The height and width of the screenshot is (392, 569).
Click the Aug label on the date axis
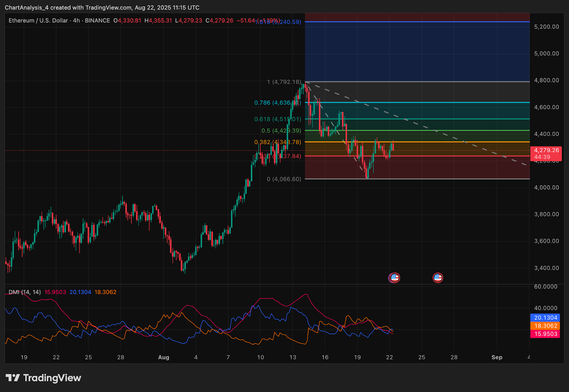click(164, 357)
